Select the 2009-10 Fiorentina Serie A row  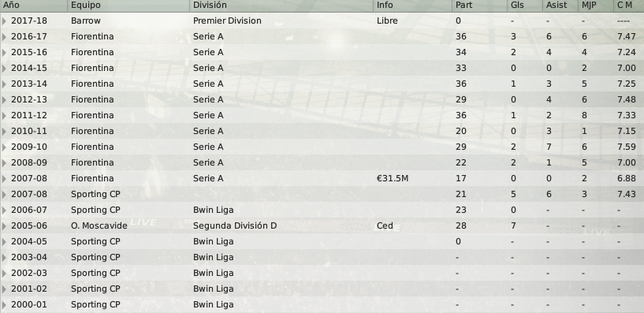[x=322, y=147]
